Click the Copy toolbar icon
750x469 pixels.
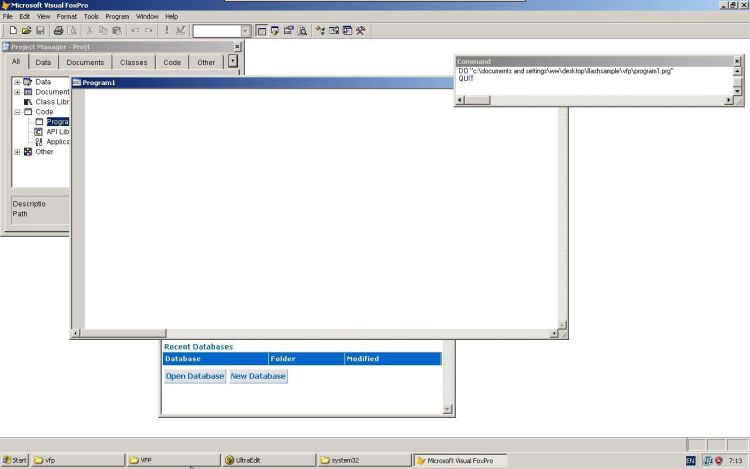103,31
